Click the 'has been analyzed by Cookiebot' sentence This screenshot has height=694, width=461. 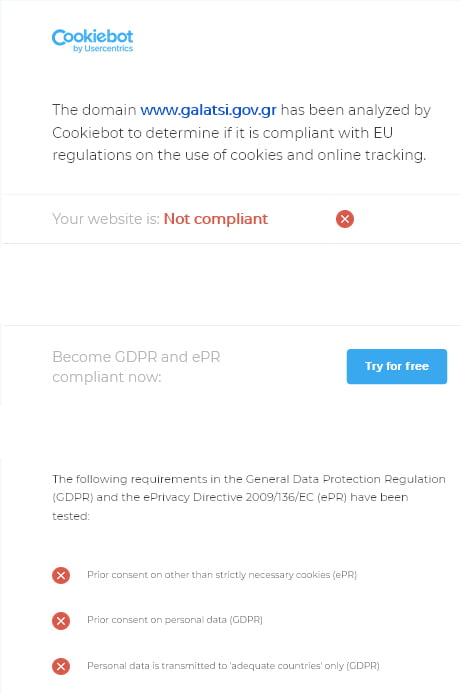[242, 121]
